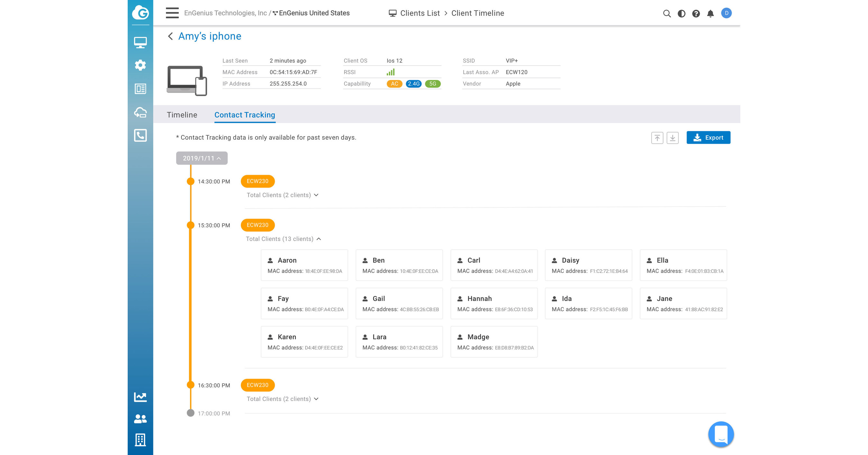Image resolution: width=868 pixels, height=455 pixels.
Task: Open the notifications bell
Action: pos(710,14)
